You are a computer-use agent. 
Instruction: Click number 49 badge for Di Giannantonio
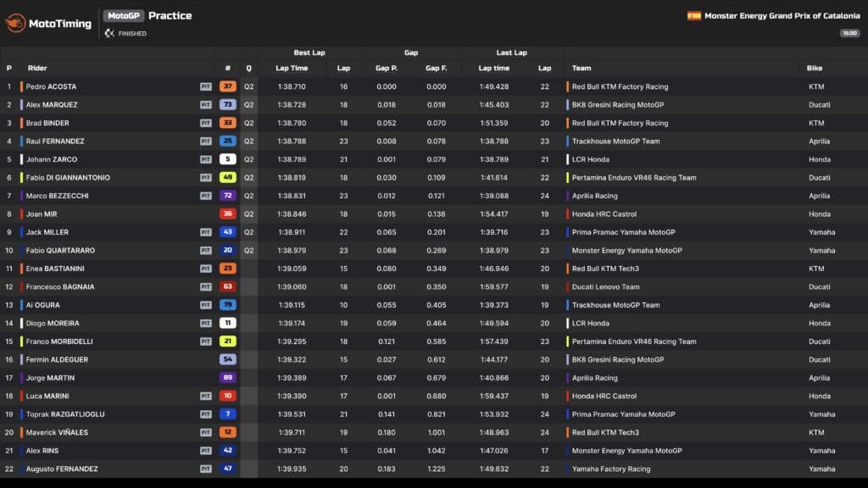(227, 178)
